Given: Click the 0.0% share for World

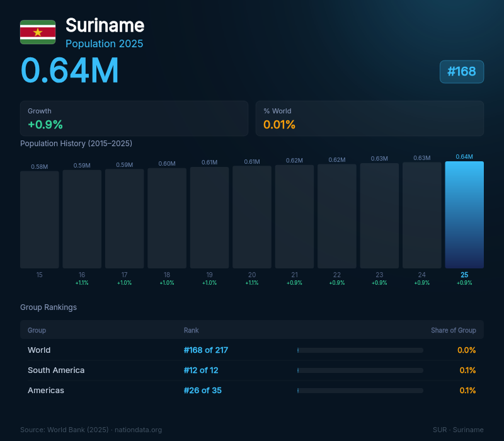Looking at the screenshot, I should [x=466, y=350].
